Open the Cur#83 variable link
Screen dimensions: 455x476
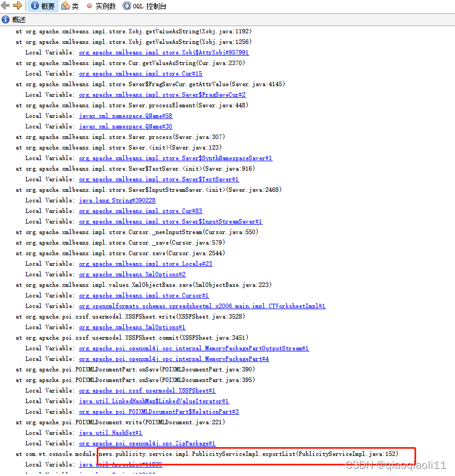[141, 211]
